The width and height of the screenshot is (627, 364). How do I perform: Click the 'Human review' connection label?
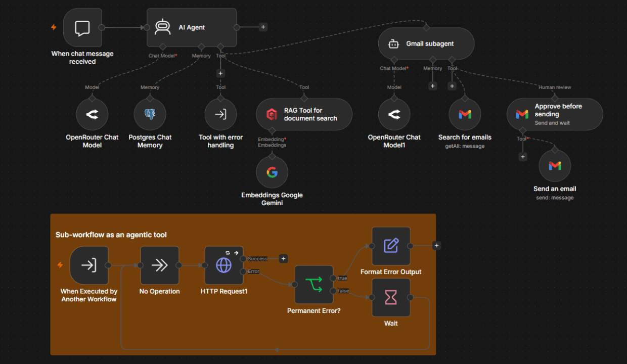555,87
